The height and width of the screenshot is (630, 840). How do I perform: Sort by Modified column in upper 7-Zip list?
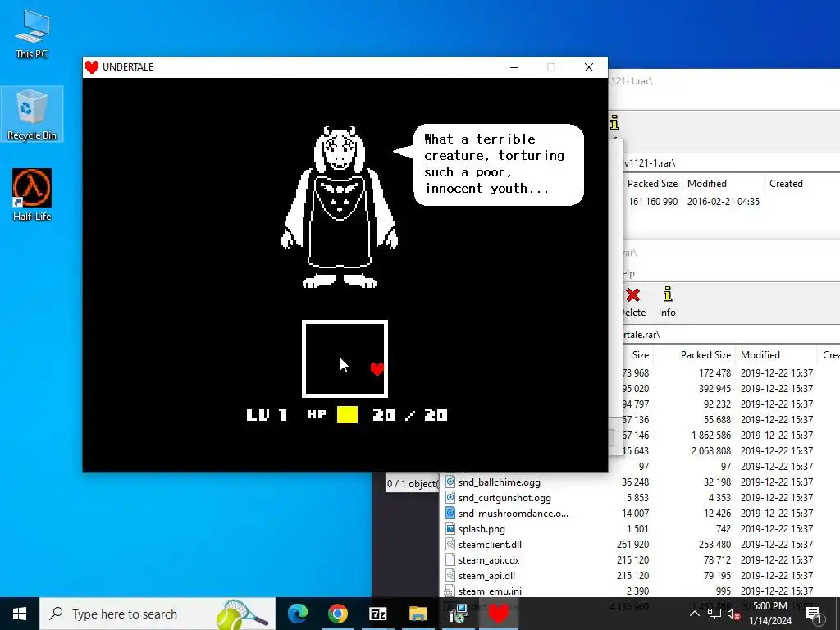(706, 183)
